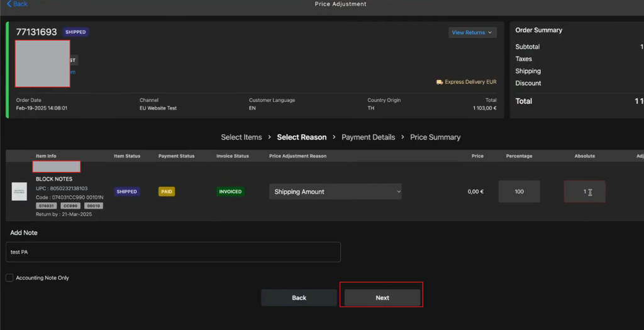The image size is (644, 330).
Task: Click the Return by 21-Mar-2025 text
Action: point(64,214)
